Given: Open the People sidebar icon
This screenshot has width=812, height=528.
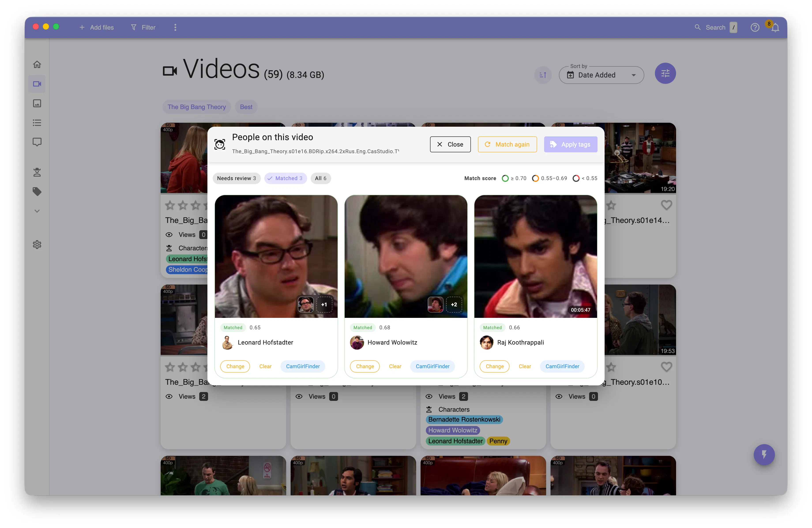Looking at the screenshot, I should [x=37, y=172].
